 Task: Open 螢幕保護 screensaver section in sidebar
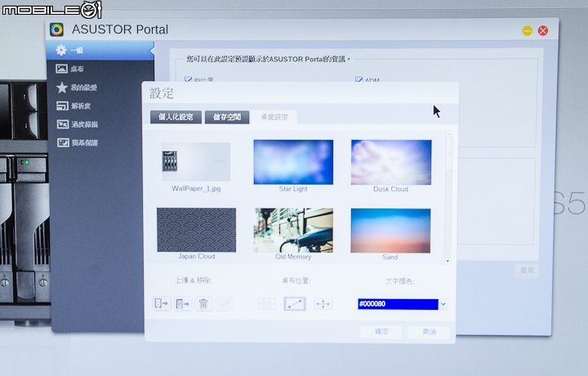(100, 142)
